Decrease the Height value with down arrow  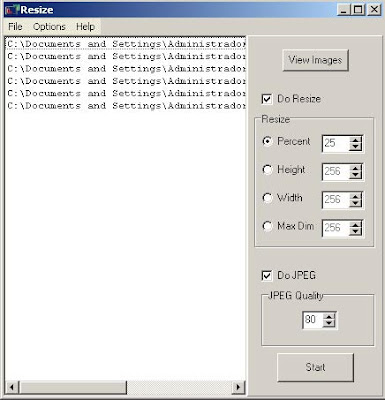point(355,175)
